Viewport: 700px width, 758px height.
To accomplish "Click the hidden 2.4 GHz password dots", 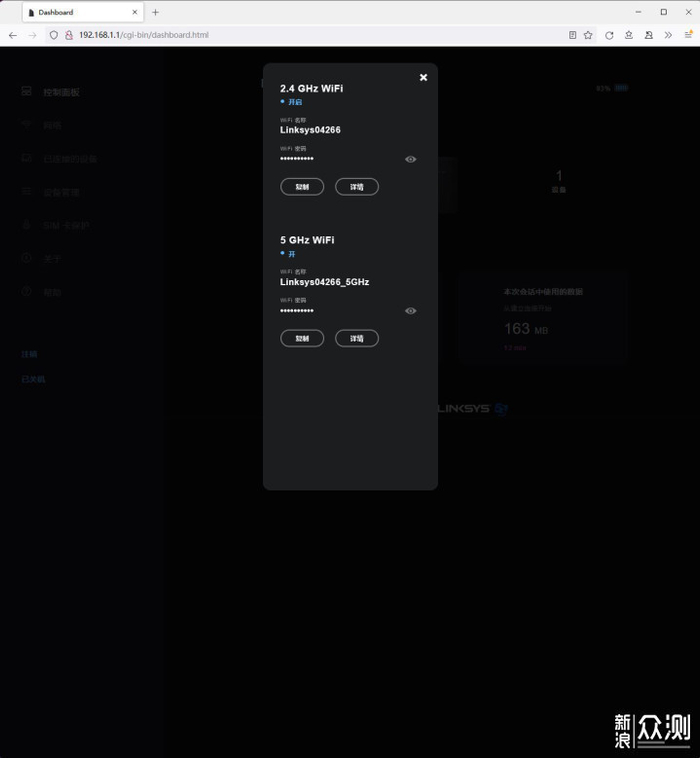I will point(297,159).
